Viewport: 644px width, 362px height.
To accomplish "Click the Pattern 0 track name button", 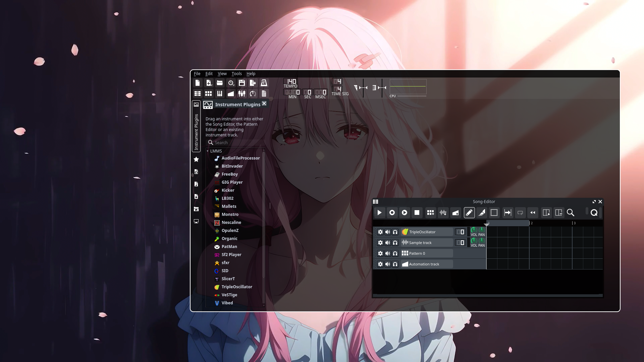I will 427,253.
